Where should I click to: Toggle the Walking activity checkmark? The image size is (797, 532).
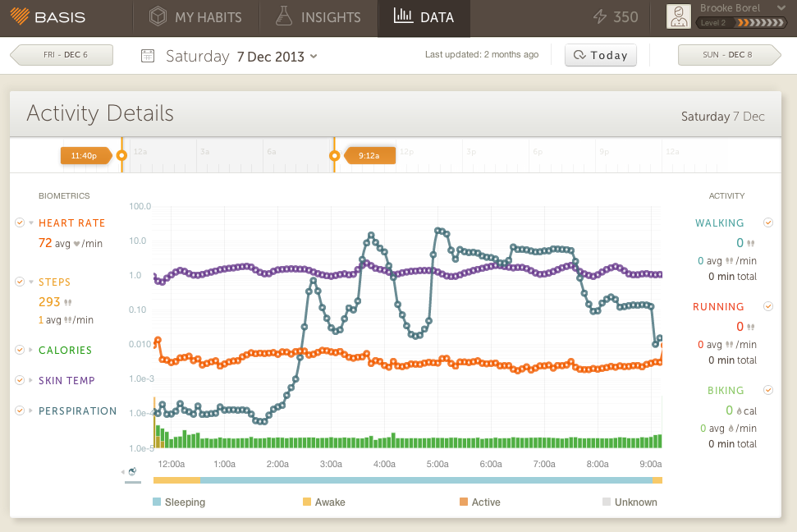click(768, 222)
